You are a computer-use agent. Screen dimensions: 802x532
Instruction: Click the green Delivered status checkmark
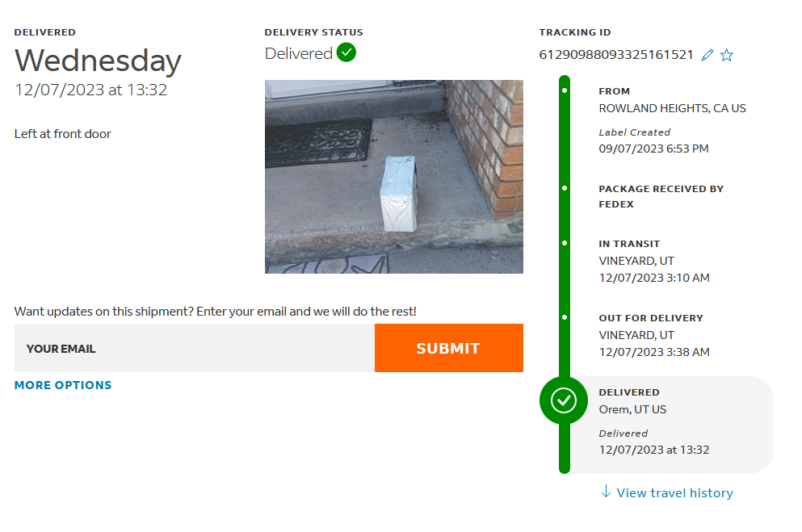[x=346, y=53]
